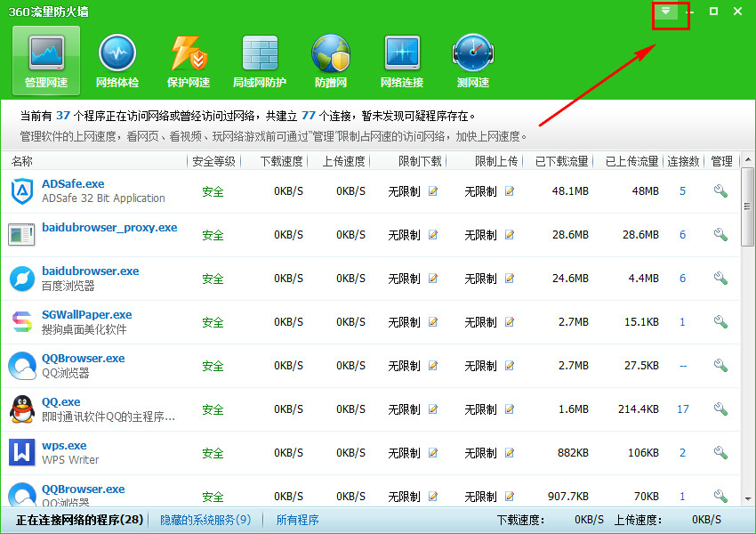756x534 pixels.
Task: Open manage wrench for SGWallPaper.exe
Action: (x=720, y=322)
